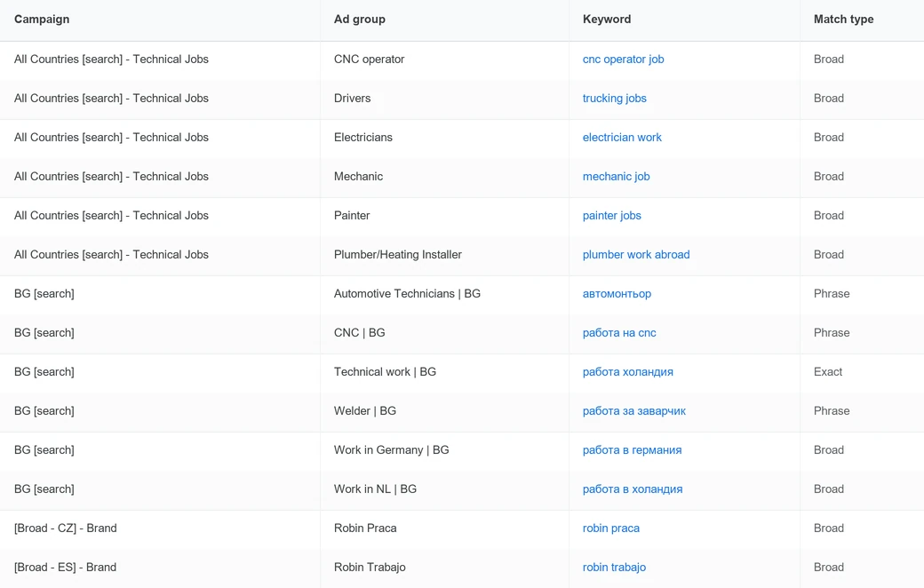Click 'Broad' match type in trucking jobs row

829,98
